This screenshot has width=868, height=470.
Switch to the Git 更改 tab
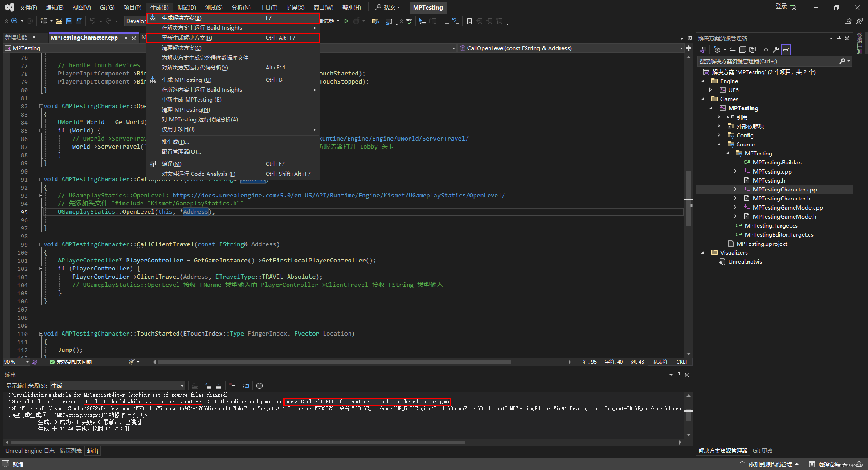[x=763, y=451]
